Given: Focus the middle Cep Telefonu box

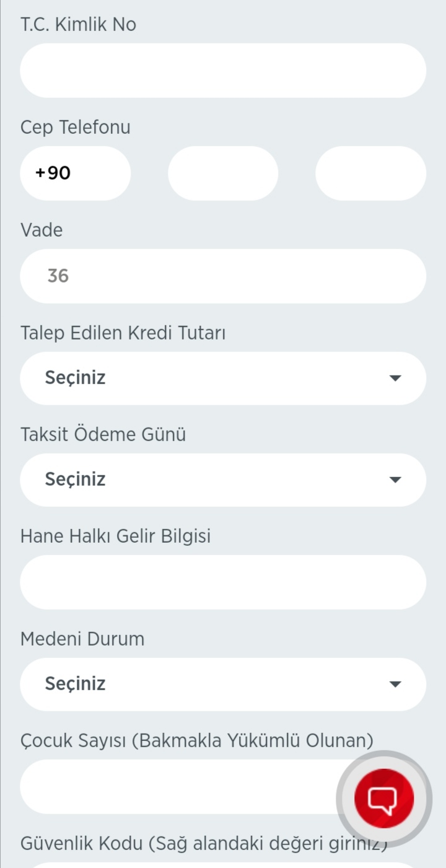Looking at the screenshot, I should point(223,173).
